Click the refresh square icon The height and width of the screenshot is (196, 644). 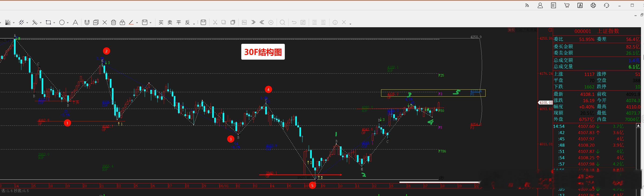(x=303, y=23)
